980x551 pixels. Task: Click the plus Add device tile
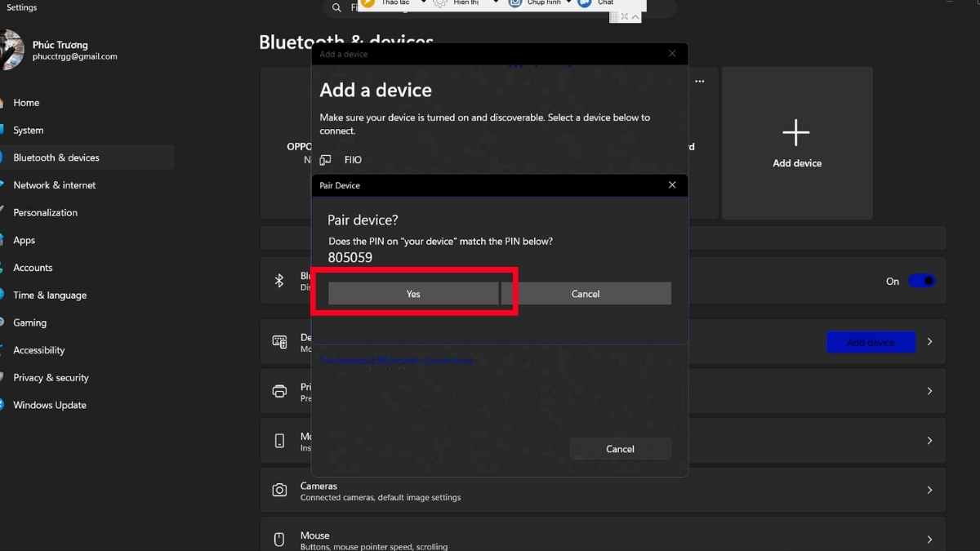coord(797,143)
